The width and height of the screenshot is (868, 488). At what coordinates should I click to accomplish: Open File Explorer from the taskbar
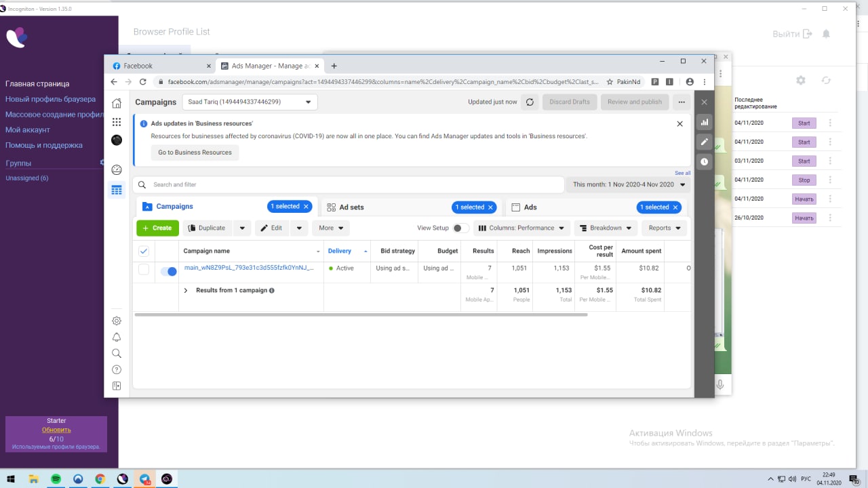[x=33, y=479]
